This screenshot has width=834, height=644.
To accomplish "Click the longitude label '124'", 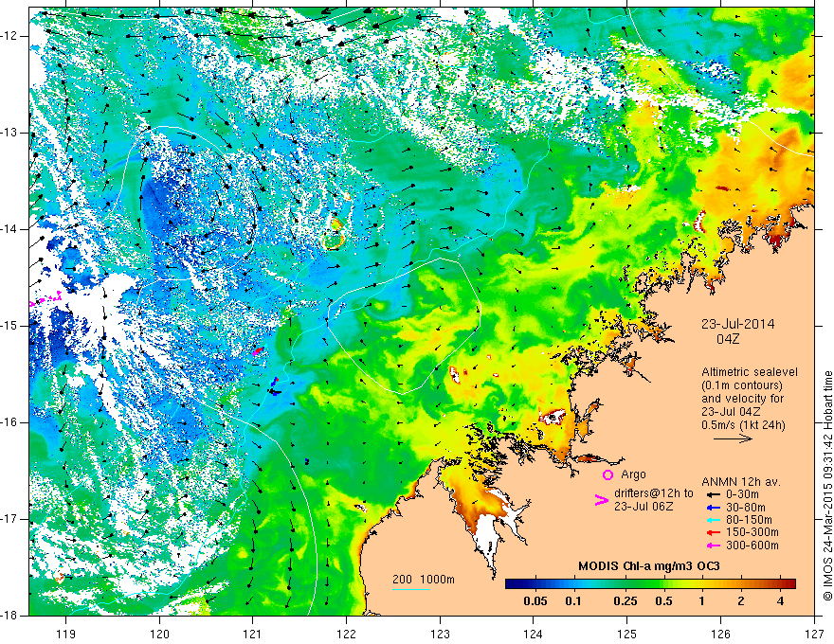I will [x=534, y=634].
